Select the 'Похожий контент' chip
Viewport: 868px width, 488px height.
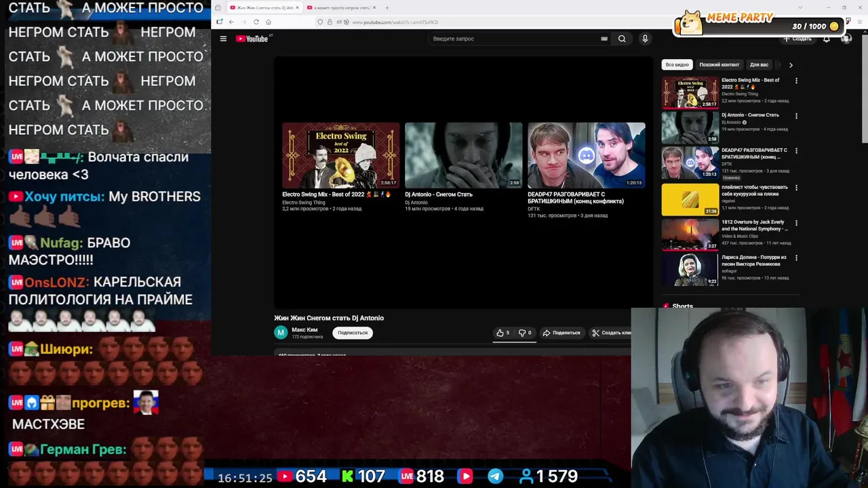(x=719, y=65)
